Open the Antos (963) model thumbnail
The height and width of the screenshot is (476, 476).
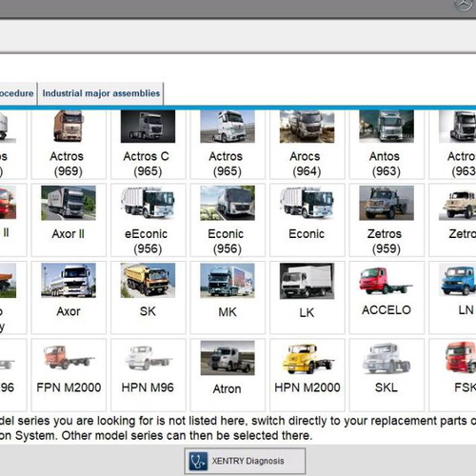coord(387,127)
